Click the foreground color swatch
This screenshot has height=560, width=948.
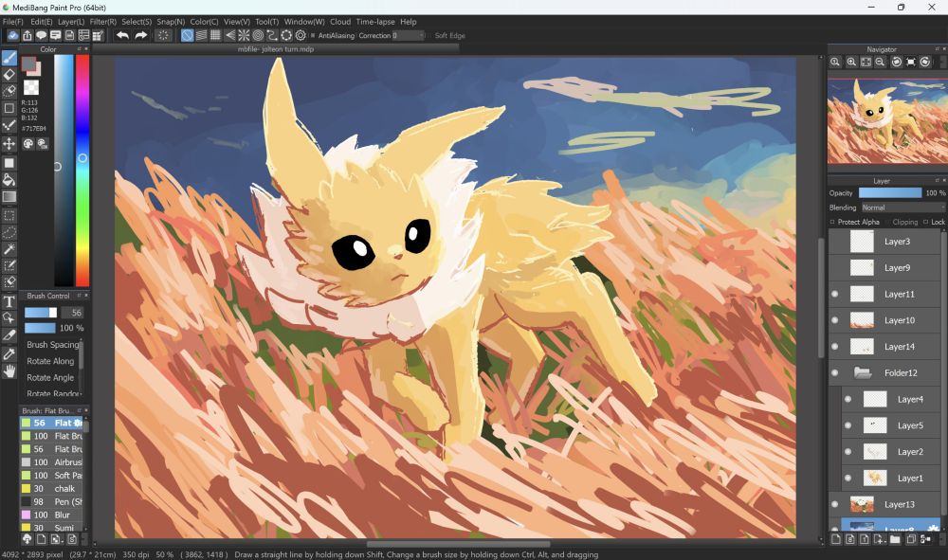click(x=28, y=63)
